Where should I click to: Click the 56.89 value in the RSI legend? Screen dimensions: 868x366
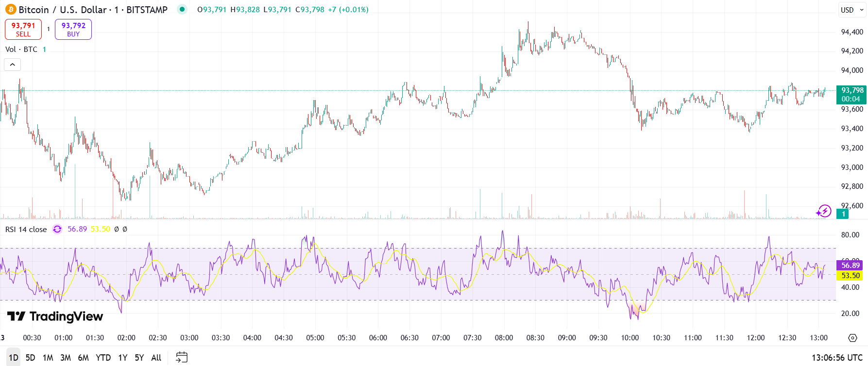click(77, 229)
